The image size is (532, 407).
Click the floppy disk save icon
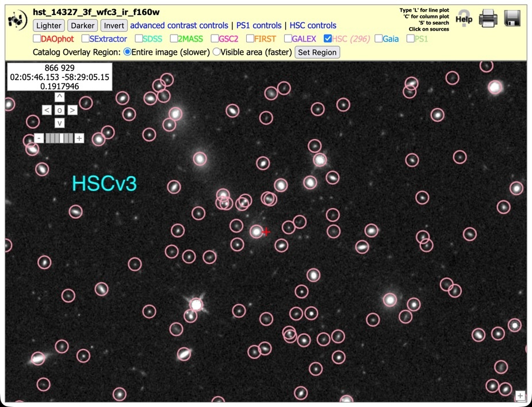point(512,18)
